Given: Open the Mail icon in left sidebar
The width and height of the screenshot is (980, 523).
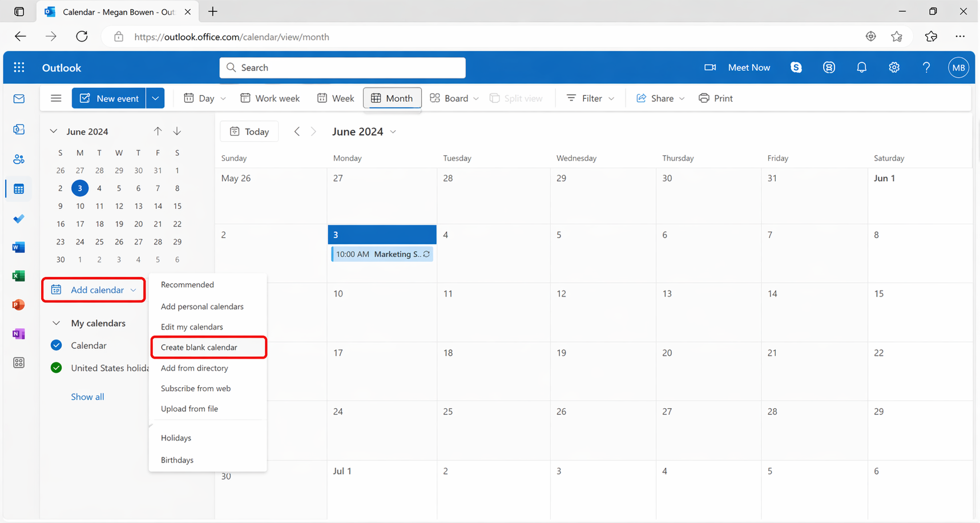Looking at the screenshot, I should click(x=19, y=99).
